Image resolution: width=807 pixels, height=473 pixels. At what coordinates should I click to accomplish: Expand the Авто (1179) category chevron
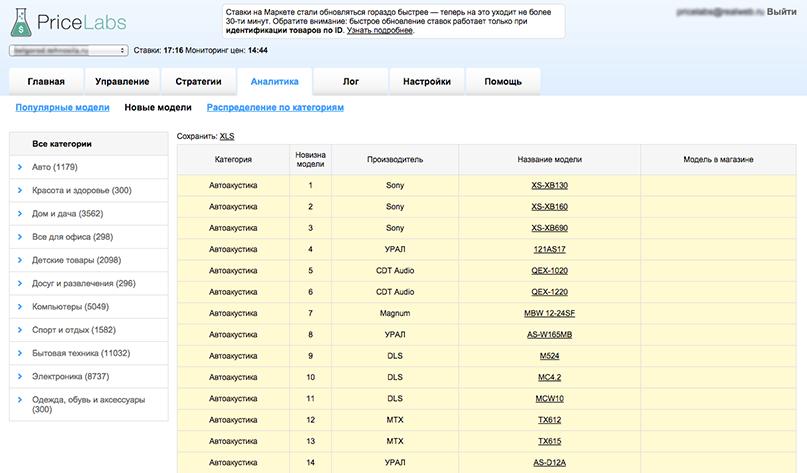(x=20, y=167)
